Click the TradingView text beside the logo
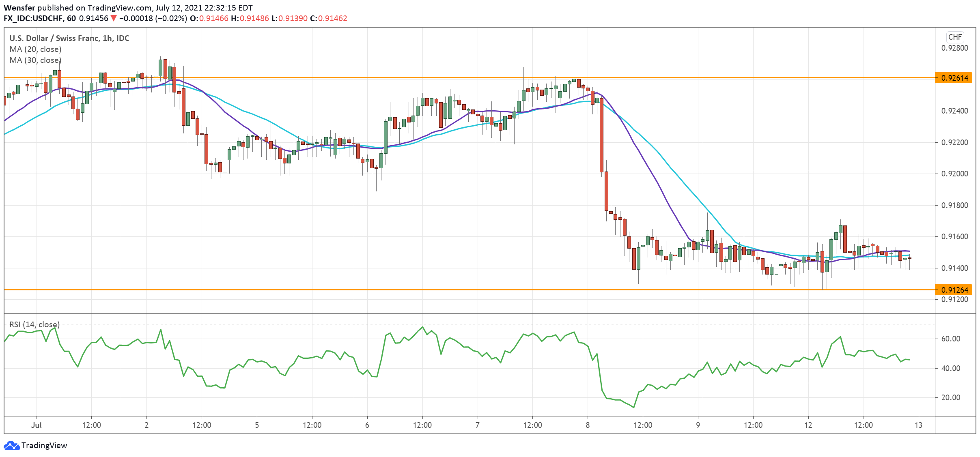 [44, 445]
